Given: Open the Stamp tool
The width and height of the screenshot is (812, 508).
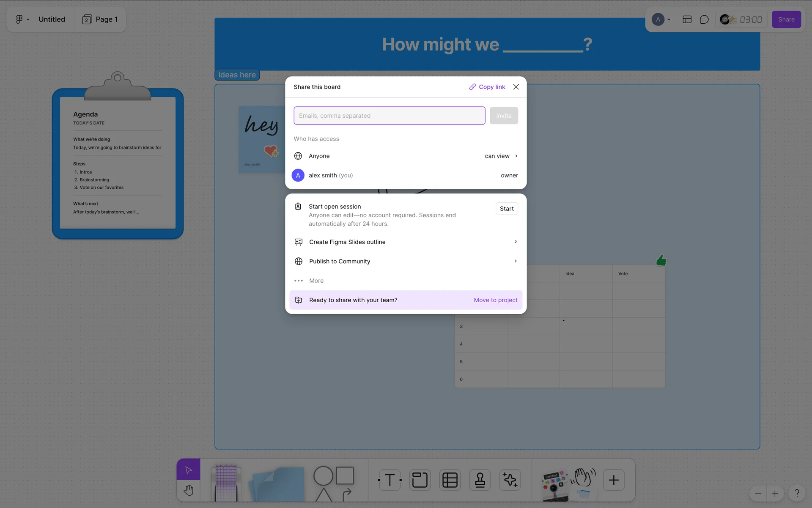Looking at the screenshot, I should tap(480, 480).
